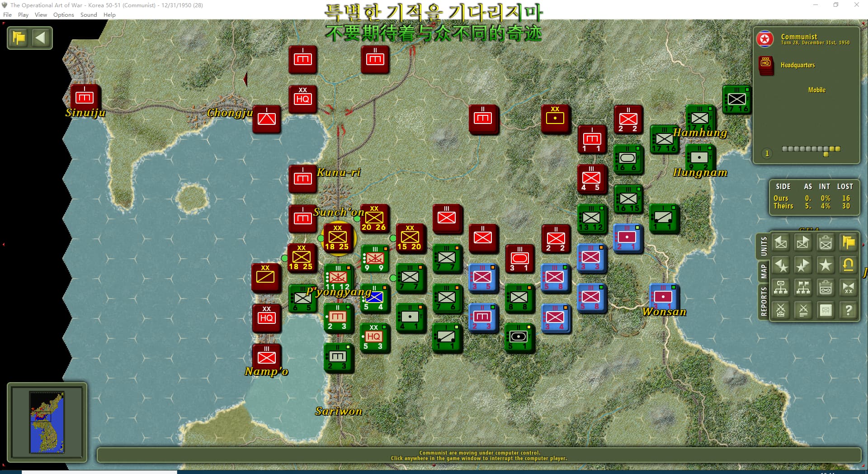Click the yellow flags button at top-left
The image size is (868, 474).
[x=19, y=38]
